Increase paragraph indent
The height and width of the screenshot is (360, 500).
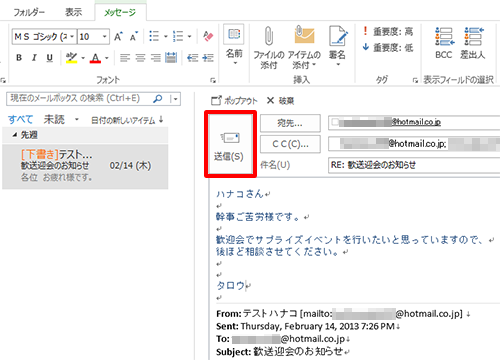pyautogui.click(x=208, y=58)
